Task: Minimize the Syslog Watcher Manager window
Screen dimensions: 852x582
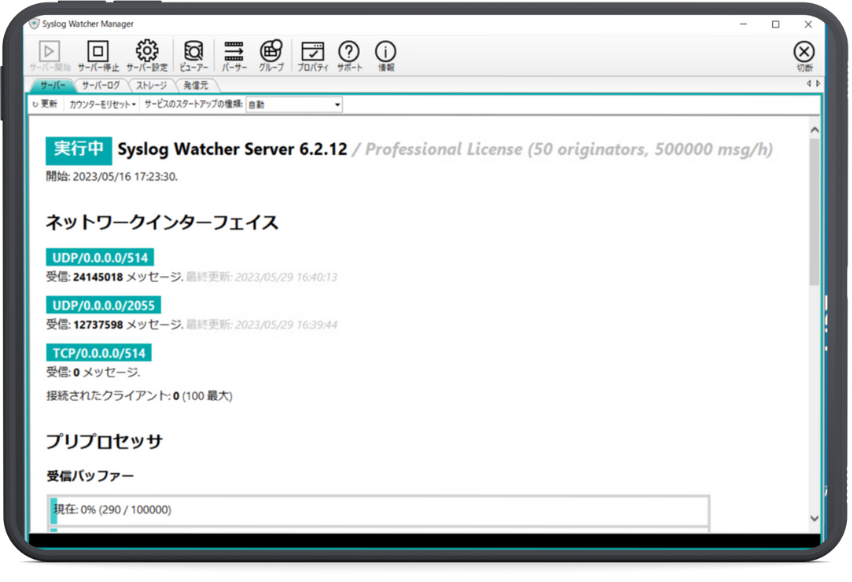Action: pos(743,24)
